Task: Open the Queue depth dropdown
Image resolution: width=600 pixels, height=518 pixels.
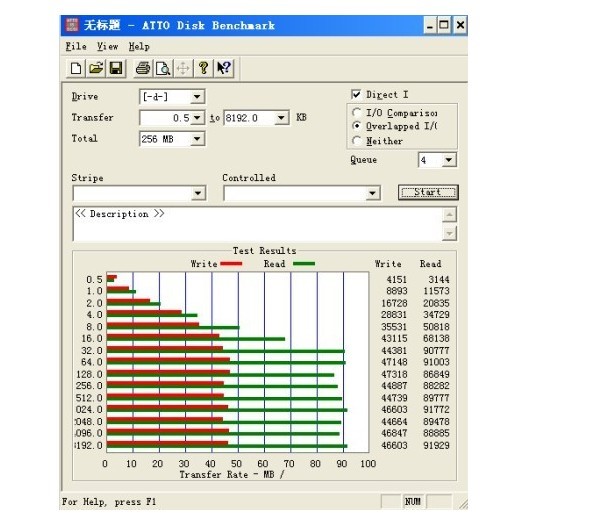Action: point(448,160)
